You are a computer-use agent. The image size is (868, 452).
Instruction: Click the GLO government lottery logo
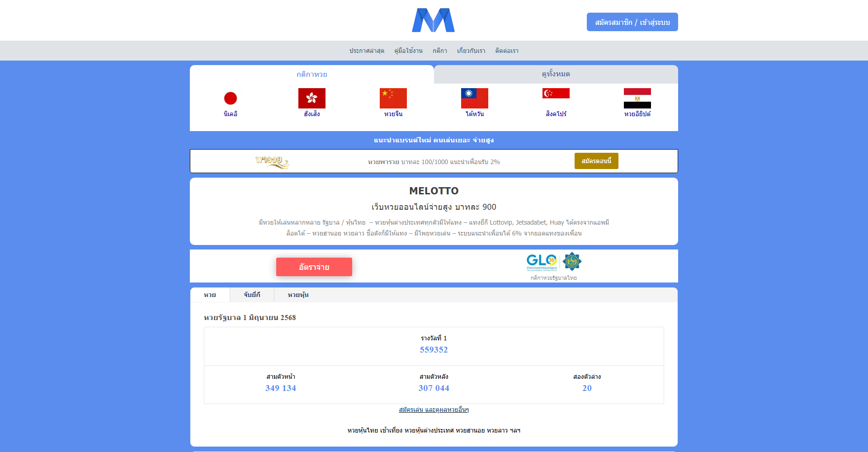554,262
